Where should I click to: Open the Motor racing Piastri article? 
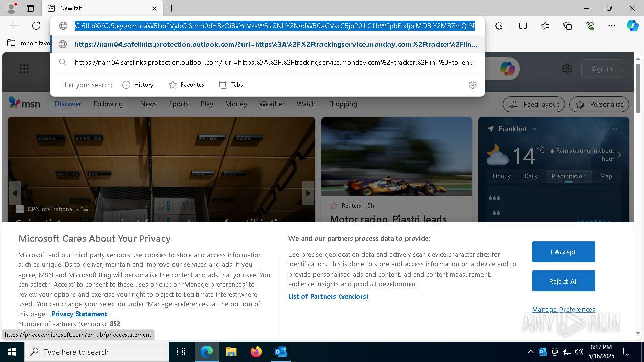[x=388, y=219]
